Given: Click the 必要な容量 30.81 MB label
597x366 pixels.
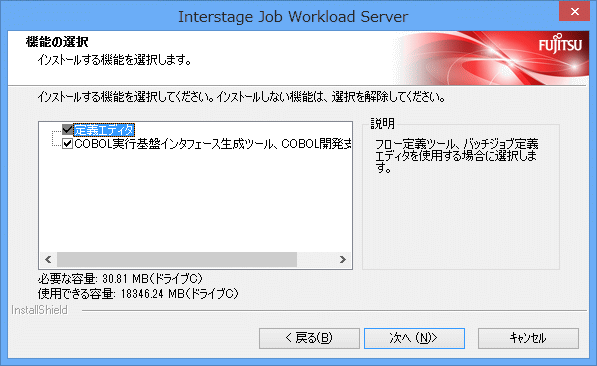Looking at the screenshot, I should click(x=120, y=279).
